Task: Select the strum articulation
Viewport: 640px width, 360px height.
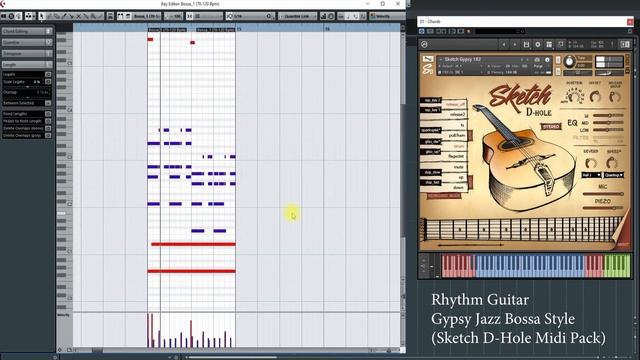Action: pyautogui.click(x=459, y=146)
